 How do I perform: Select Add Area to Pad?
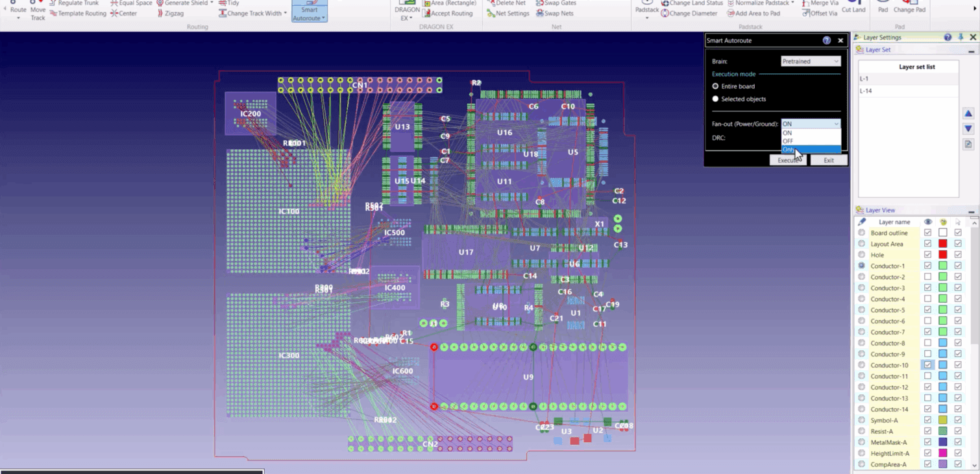[x=753, y=13]
